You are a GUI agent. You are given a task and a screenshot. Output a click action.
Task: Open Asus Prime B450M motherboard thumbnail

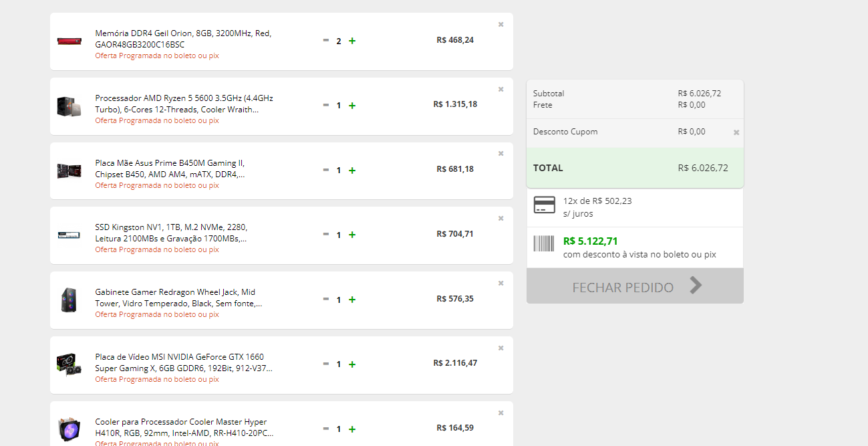[x=69, y=171]
